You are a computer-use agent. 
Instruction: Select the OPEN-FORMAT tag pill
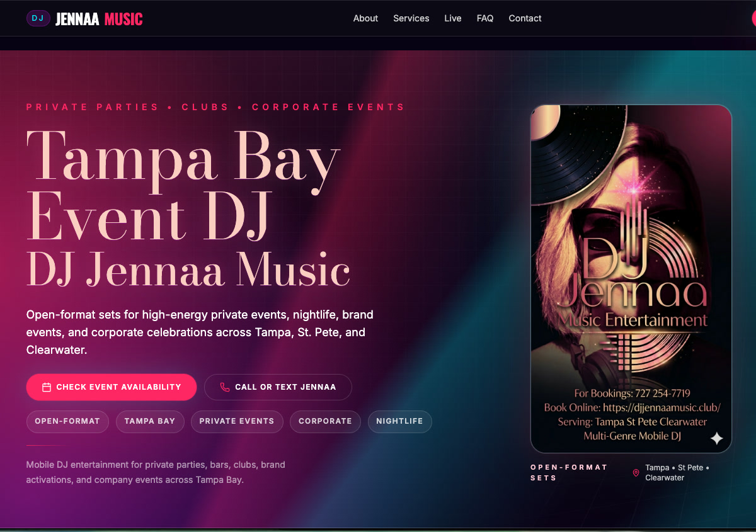67,421
